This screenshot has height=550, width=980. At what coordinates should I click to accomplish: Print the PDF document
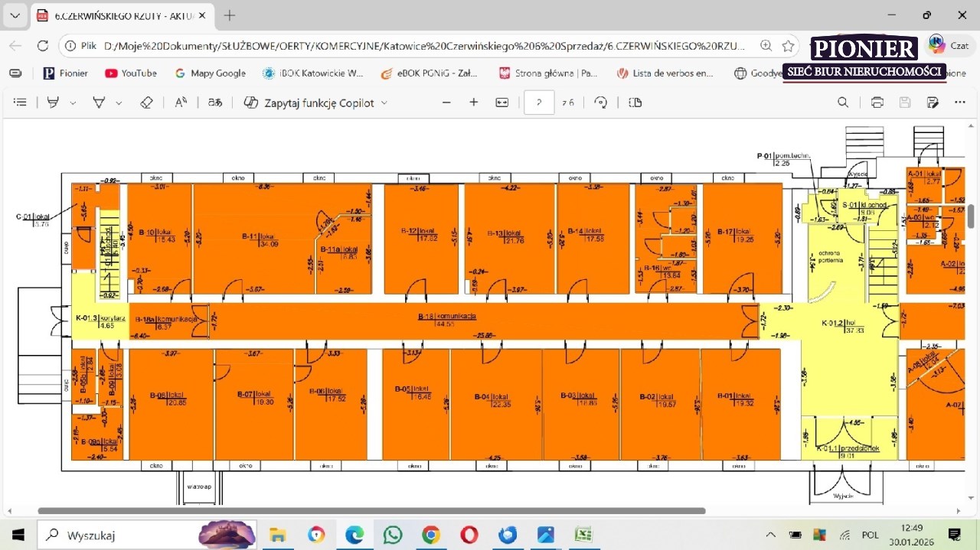tap(877, 103)
